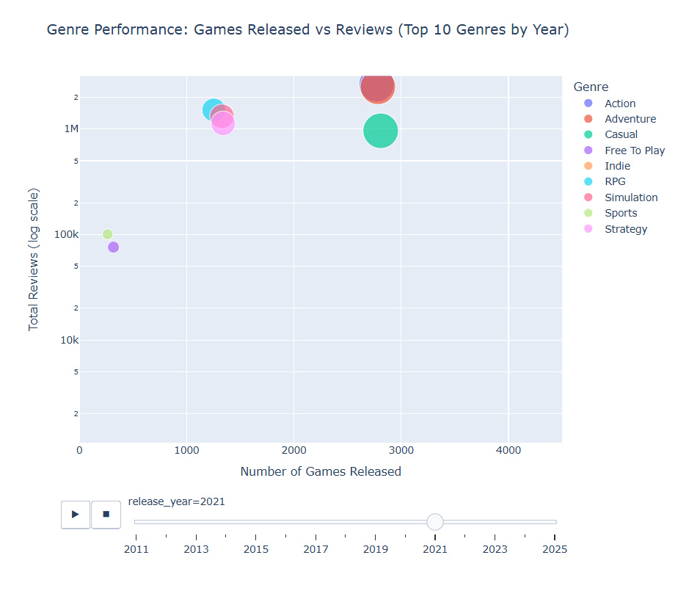Image resolution: width=700 pixels, height=591 pixels.
Task: Toggle RPG genre in legend
Action: pyautogui.click(x=615, y=181)
